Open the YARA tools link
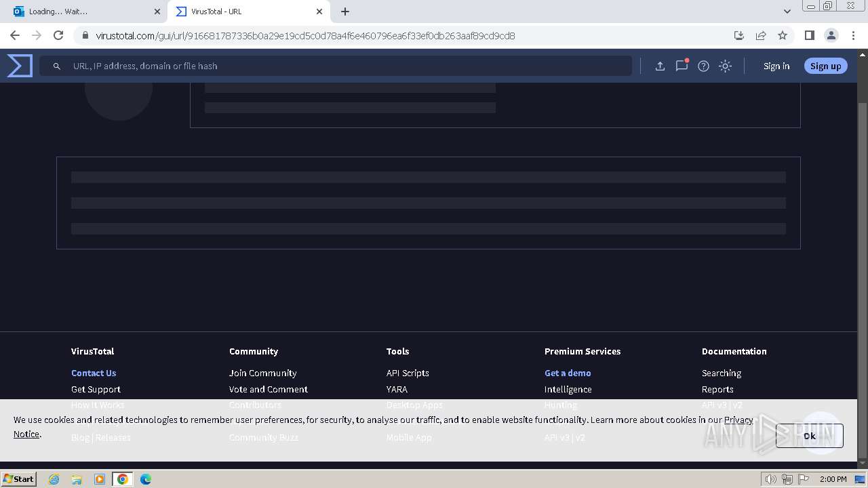Screen dimensions: 868x488 (397, 389)
